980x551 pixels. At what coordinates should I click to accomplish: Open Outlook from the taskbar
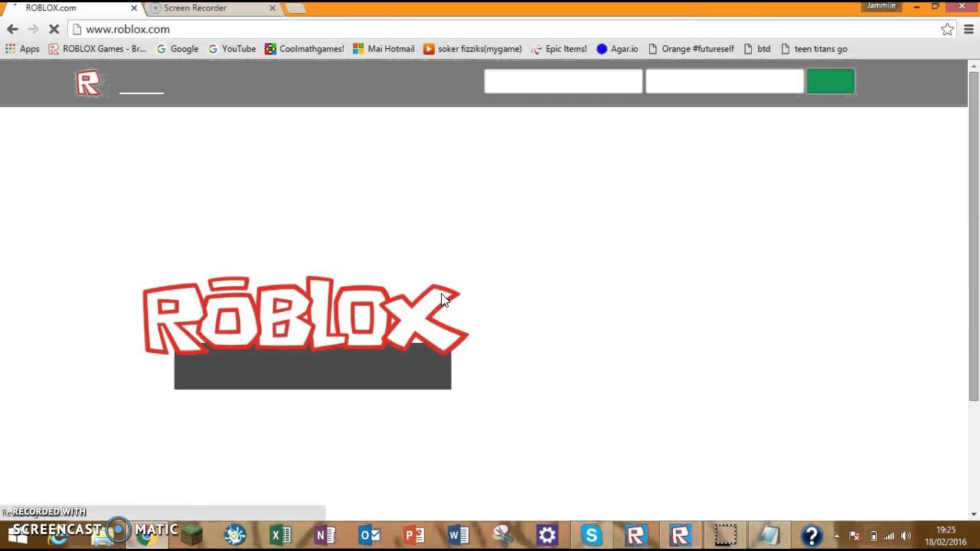coord(370,535)
